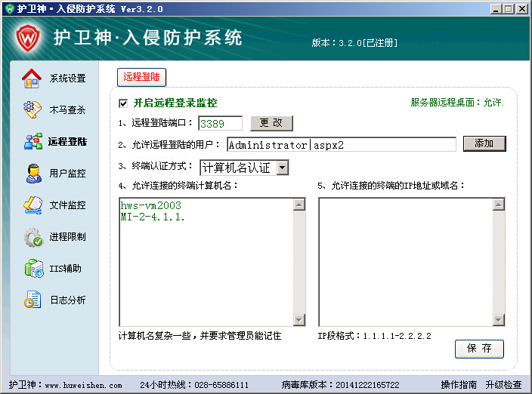Minimize the 护卫神 window
This screenshot has width=532, height=394.
pos(496,9)
